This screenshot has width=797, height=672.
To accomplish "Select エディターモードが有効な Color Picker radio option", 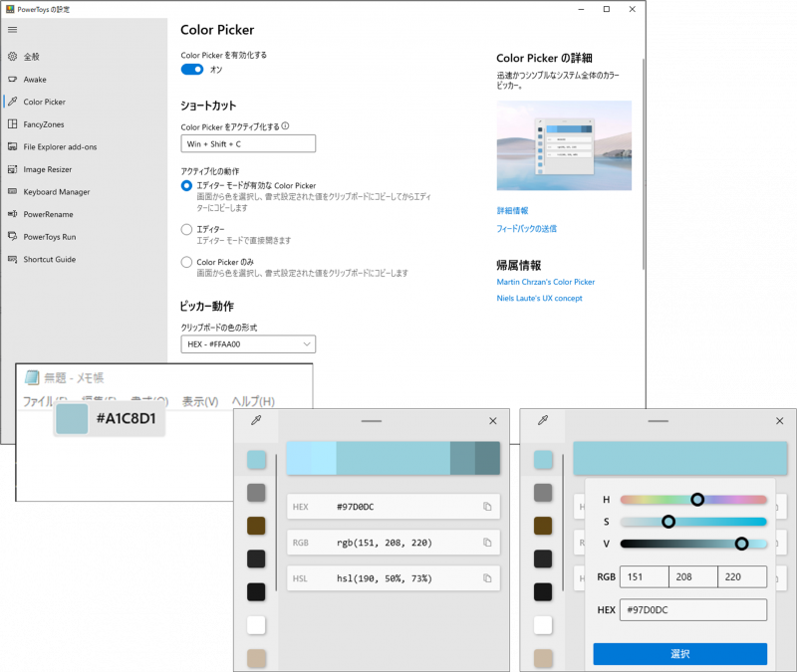I will point(186,186).
